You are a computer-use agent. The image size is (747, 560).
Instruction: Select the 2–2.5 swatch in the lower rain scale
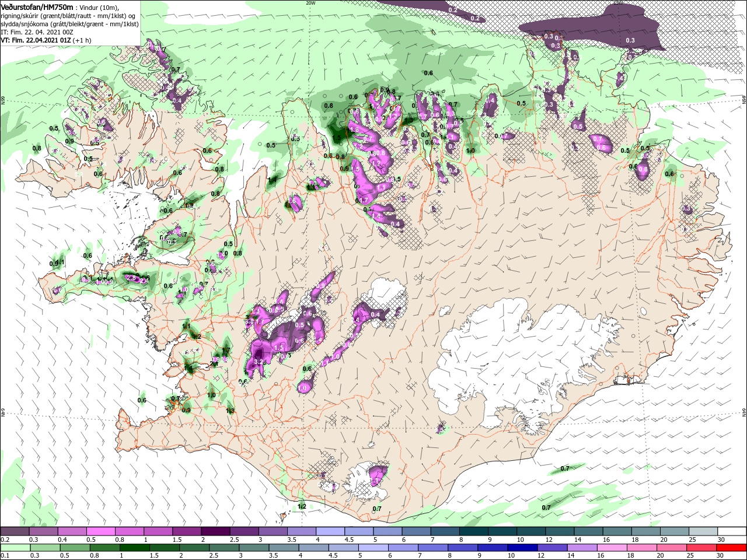tap(196, 548)
